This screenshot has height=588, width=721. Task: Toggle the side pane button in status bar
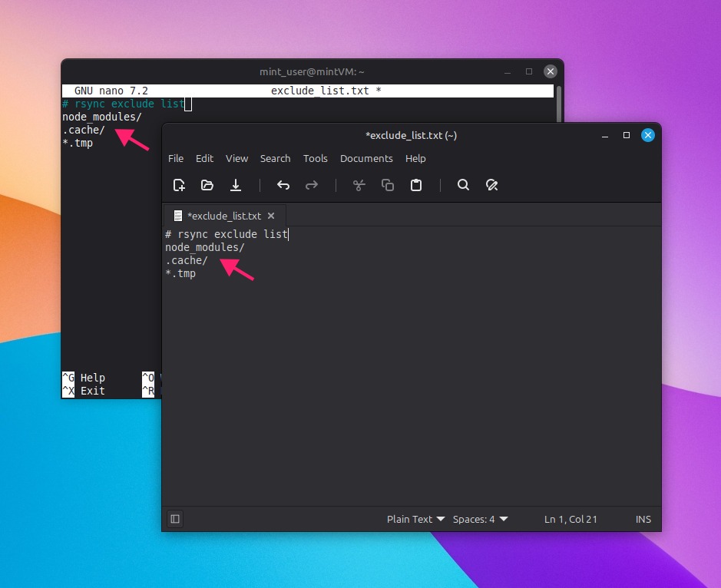175,519
